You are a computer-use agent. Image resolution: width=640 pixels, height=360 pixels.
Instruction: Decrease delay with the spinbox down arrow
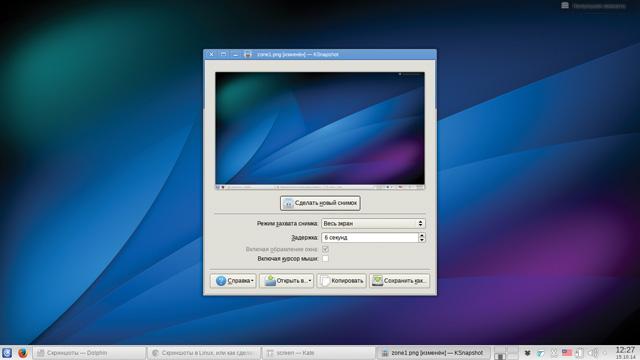(422, 240)
